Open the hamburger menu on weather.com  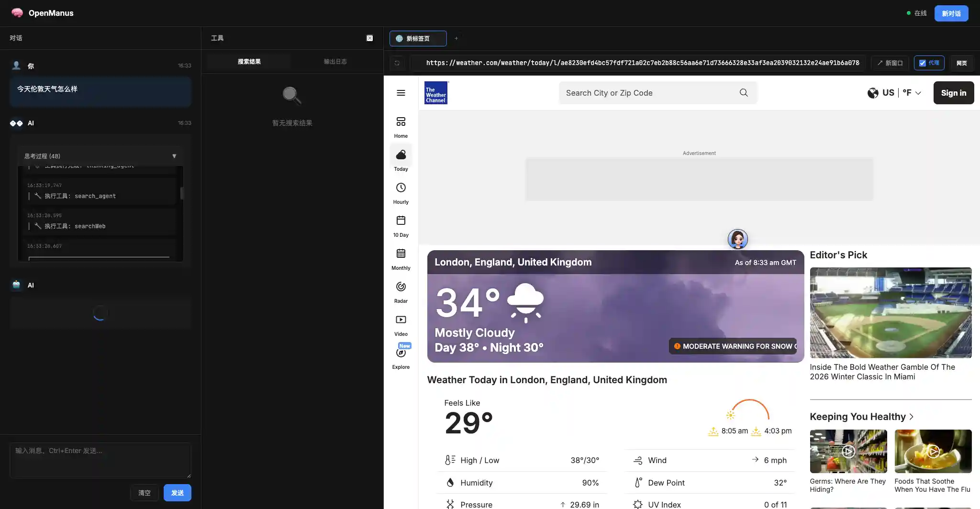tap(401, 93)
